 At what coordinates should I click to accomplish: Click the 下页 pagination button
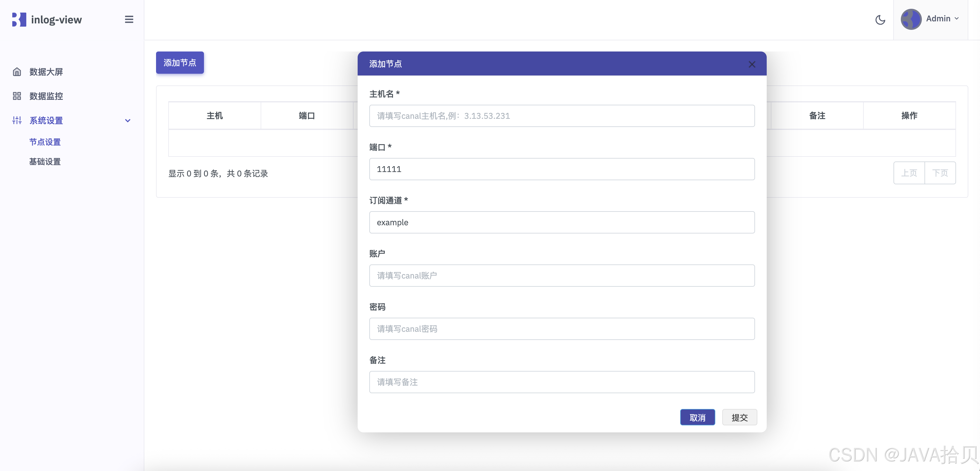940,173
